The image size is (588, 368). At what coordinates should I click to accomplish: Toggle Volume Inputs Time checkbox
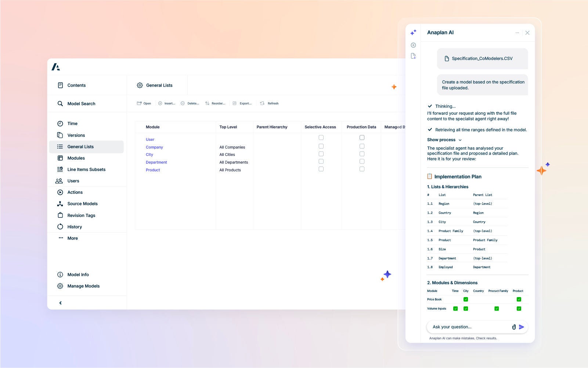455,308
